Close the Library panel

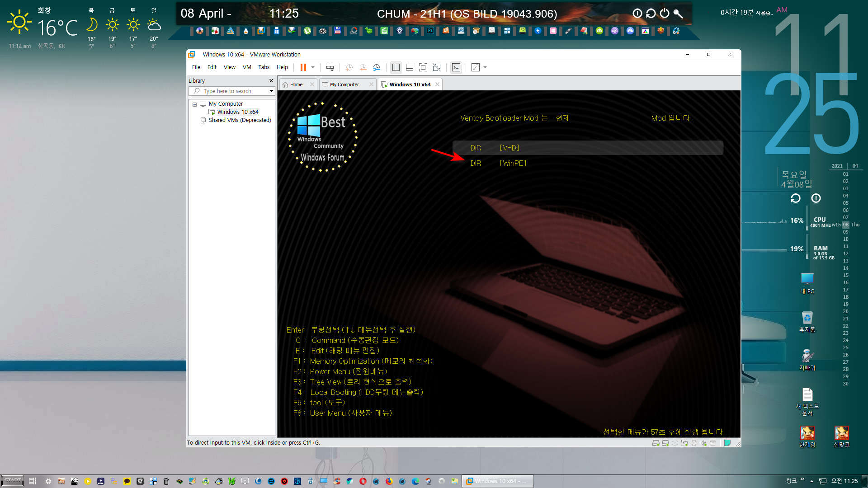tap(271, 81)
